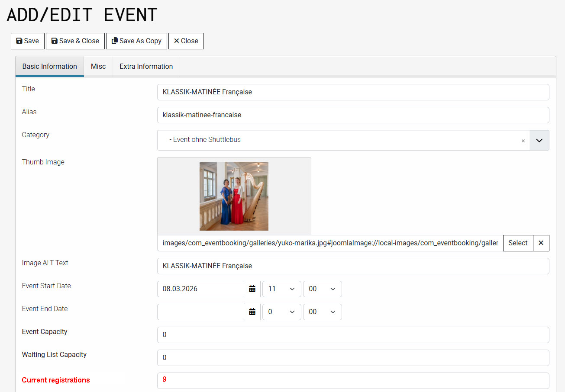Click the harp duo thumbnail preview

click(234, 196)
